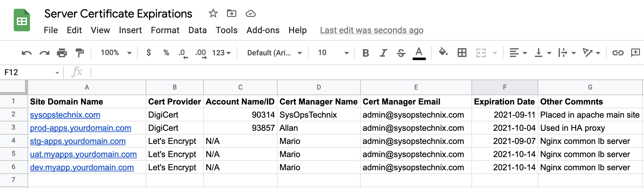Open text rotation dropdown
Screen dimensions: 644x189
(x=591, y=53)
